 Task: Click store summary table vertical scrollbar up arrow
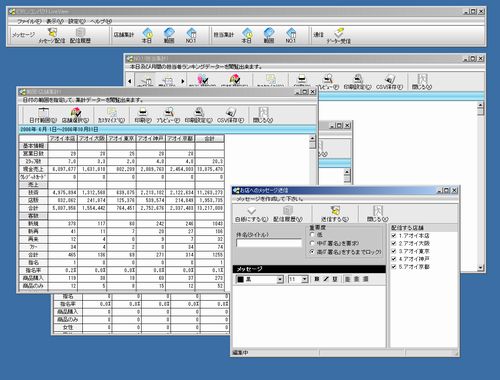312,138
